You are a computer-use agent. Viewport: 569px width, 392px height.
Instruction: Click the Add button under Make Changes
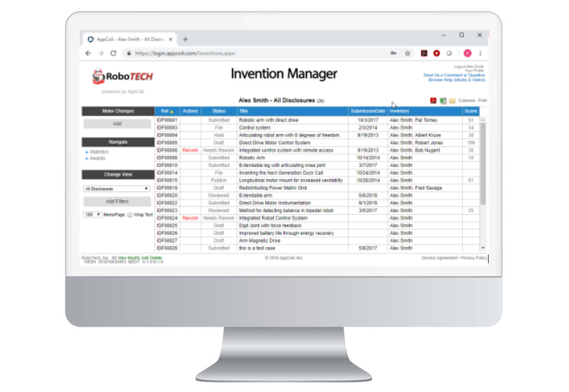[x=117, y=124]
